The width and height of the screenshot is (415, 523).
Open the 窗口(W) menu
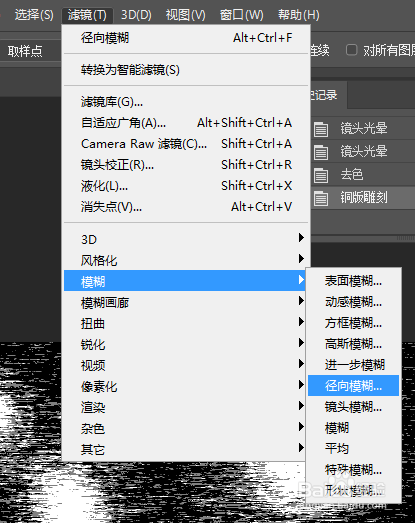(242, 15)
